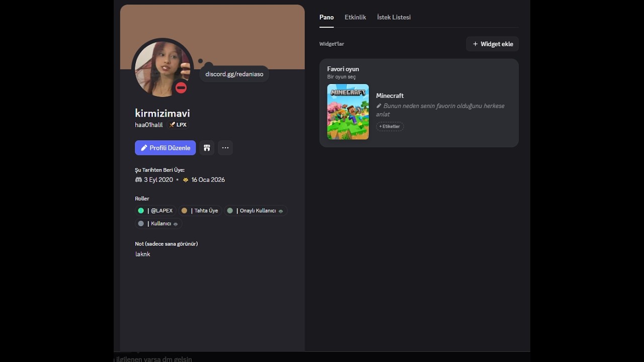This screenshot has height=362, width=644.
Task: Open the gift shop icon button
Action: 207,148
